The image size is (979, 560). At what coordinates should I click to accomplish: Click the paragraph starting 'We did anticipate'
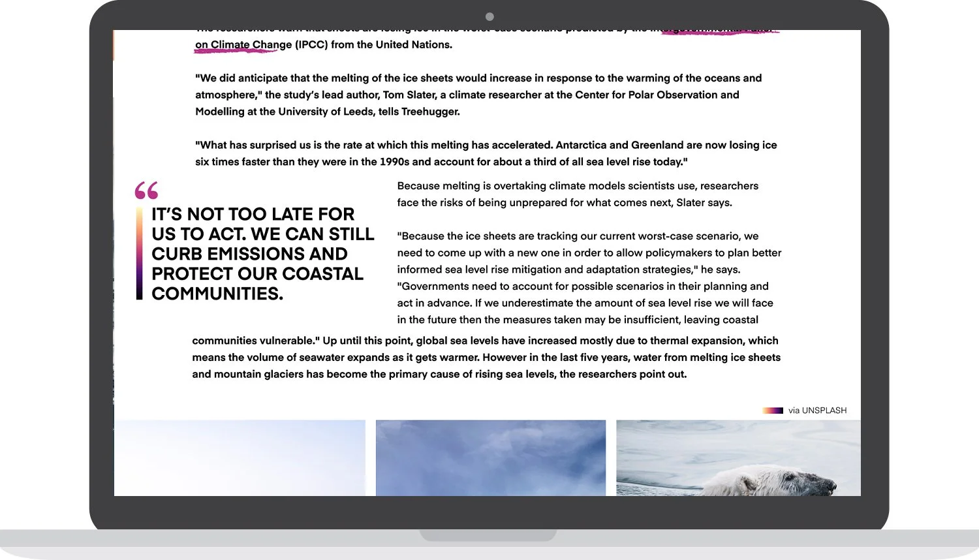pos(478,95)
